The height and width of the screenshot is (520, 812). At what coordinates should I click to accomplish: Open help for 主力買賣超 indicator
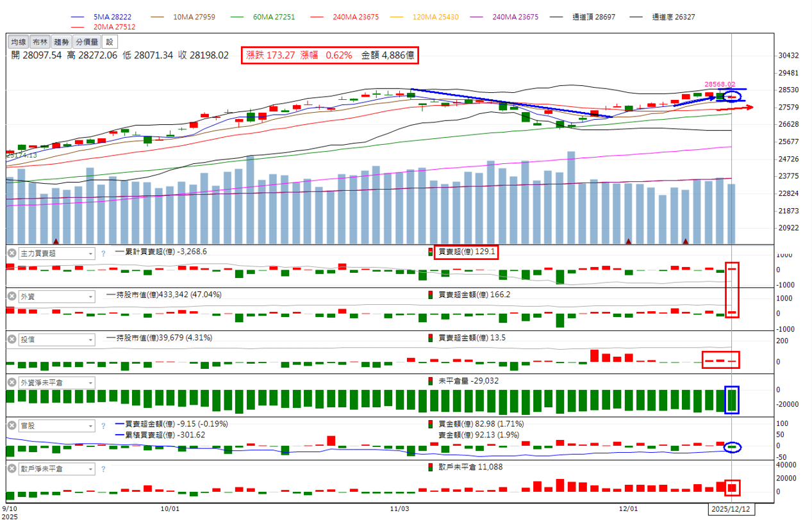(x=103, y=254)
